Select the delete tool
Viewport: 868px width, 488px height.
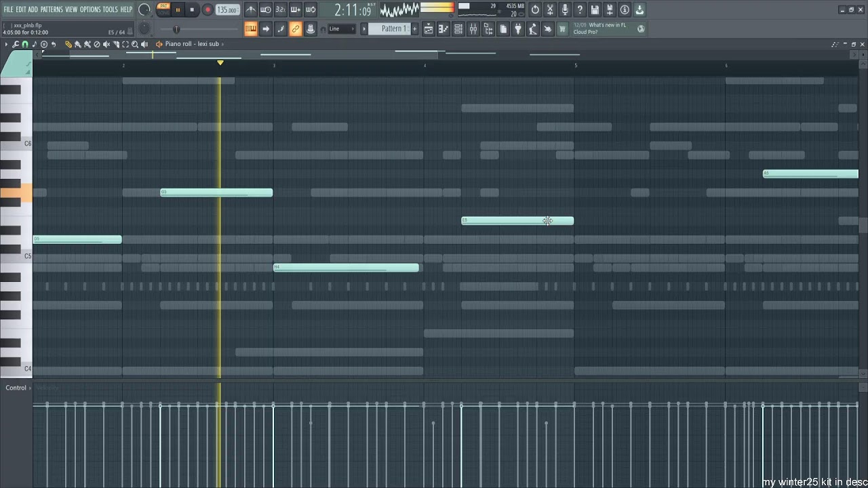pos(97,44)
